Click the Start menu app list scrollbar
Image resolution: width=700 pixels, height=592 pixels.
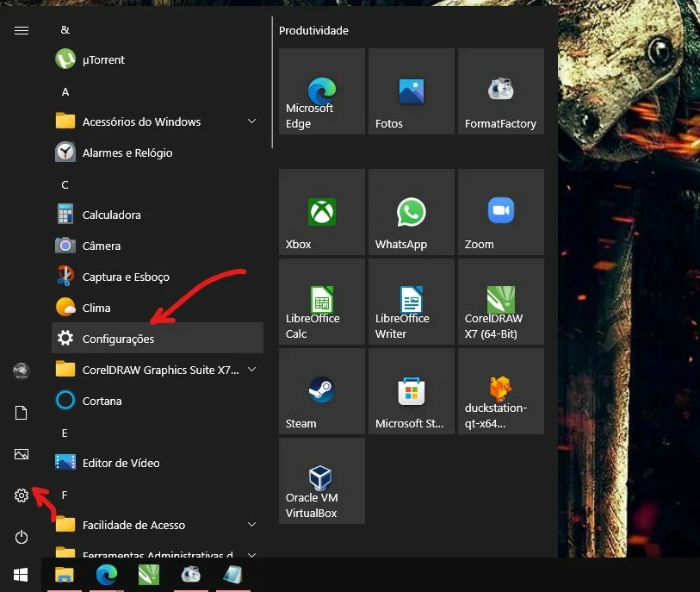pos(272,82)
